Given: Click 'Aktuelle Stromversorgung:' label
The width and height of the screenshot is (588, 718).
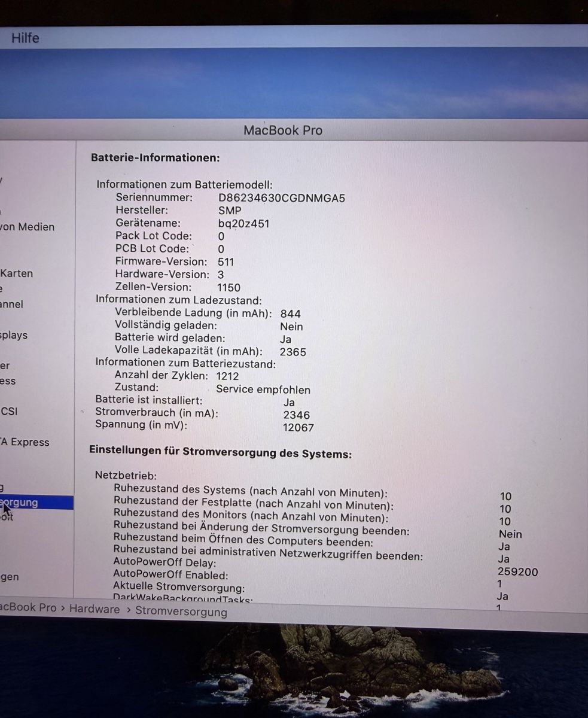Looking at the screenshot, I should (x=179, y=587).
